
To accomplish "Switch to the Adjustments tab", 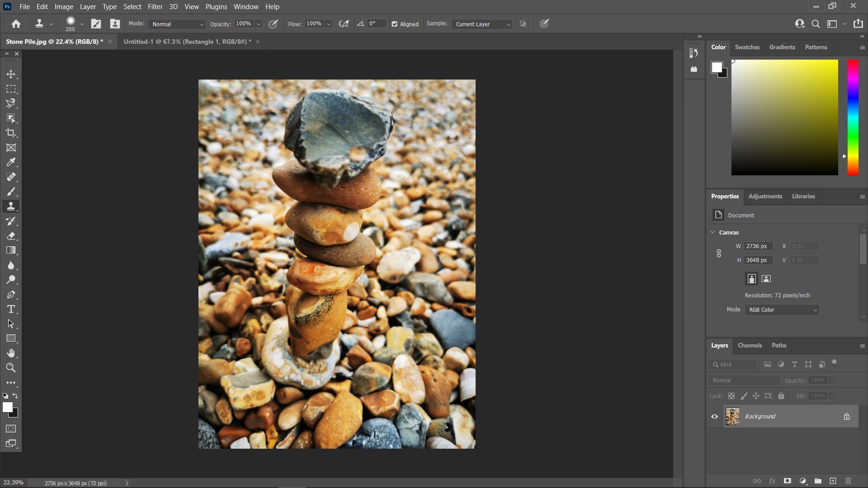I will click(x=765, y=196).
